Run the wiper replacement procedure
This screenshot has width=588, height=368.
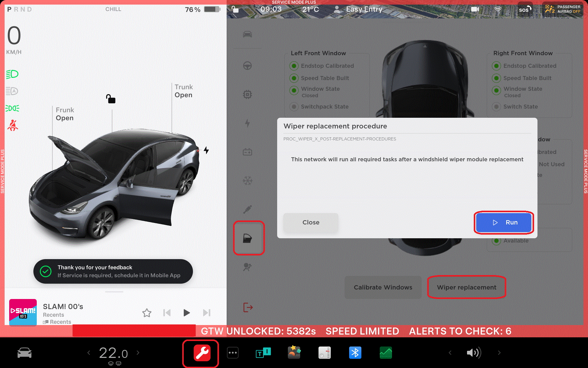coord(504,222)
